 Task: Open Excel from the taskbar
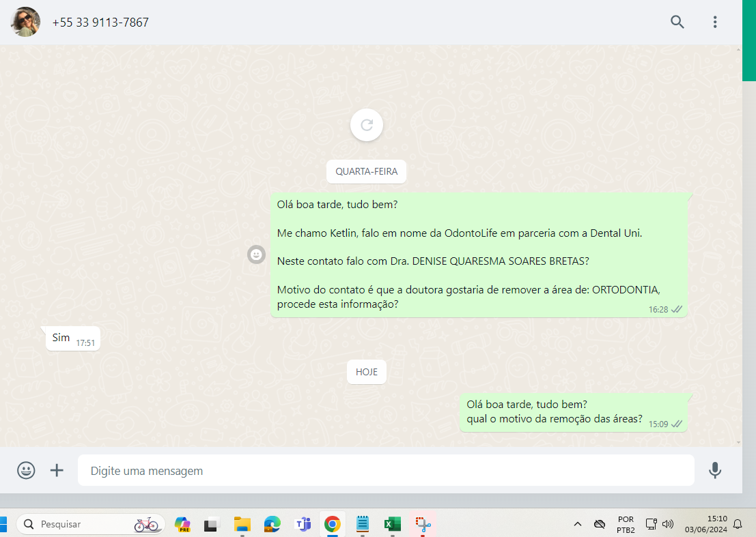tap(393, 524)
